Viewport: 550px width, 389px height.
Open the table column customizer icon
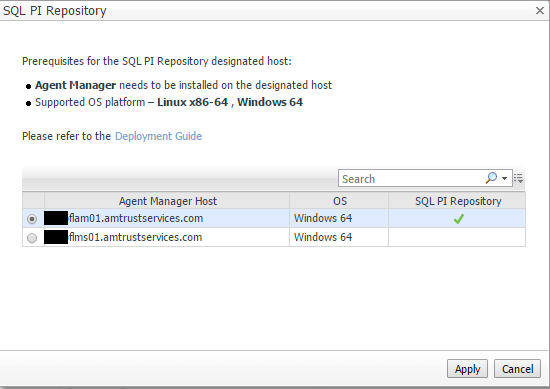pos(519,179)
